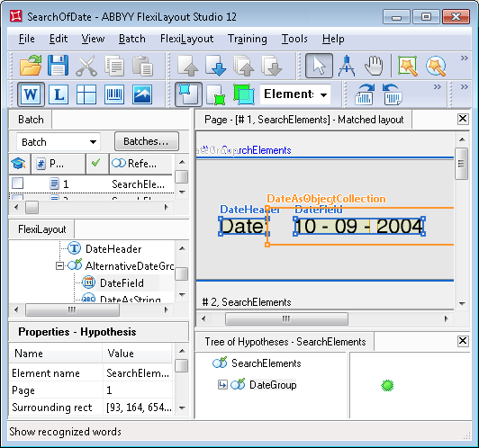
Task: Open the Edit menu
Action: click(x=59, y=39)
